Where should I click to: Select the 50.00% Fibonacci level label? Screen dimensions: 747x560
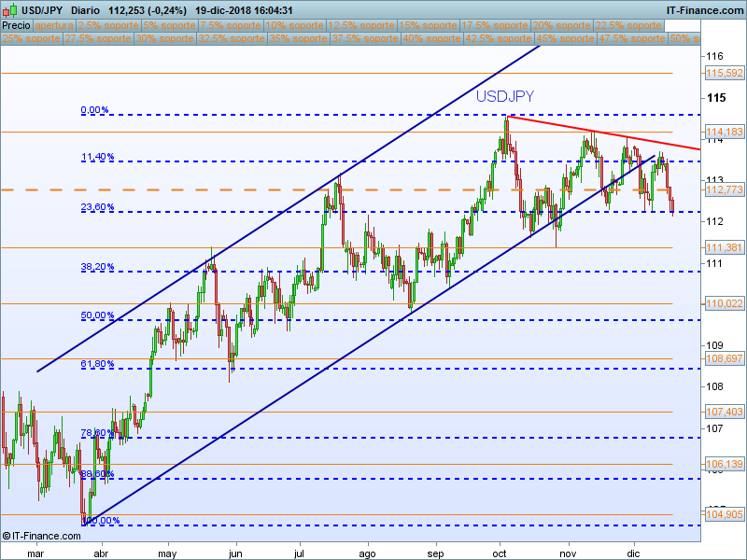point(98,315)
